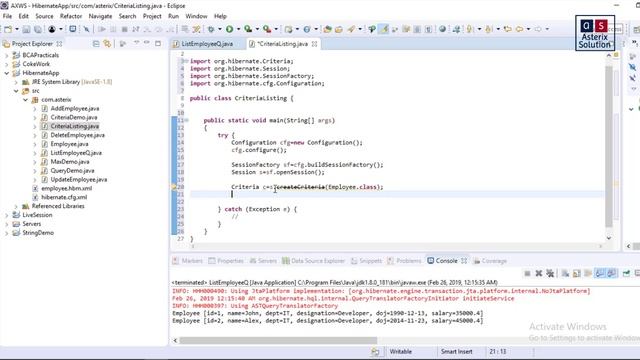Click the Terminate icon in Console toolbar
Screen dimensions: 640x360
coord(527,273)
